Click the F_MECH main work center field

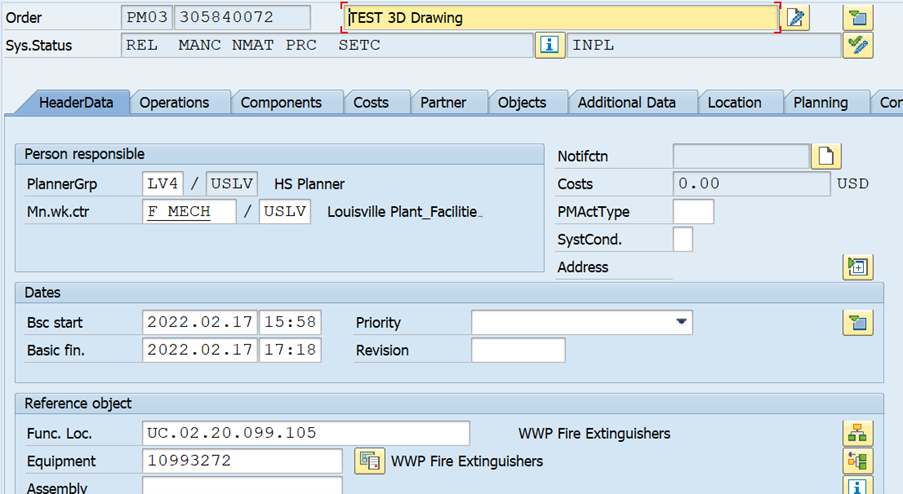coord(190,212)
